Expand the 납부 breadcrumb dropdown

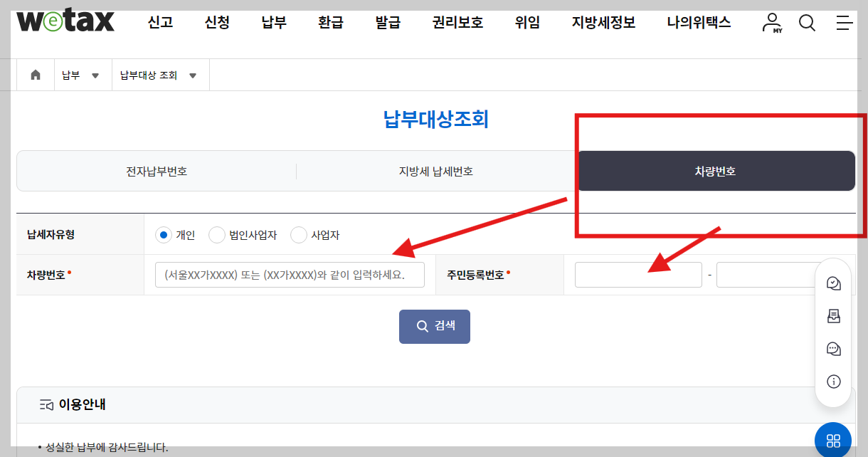pos(82,74)
